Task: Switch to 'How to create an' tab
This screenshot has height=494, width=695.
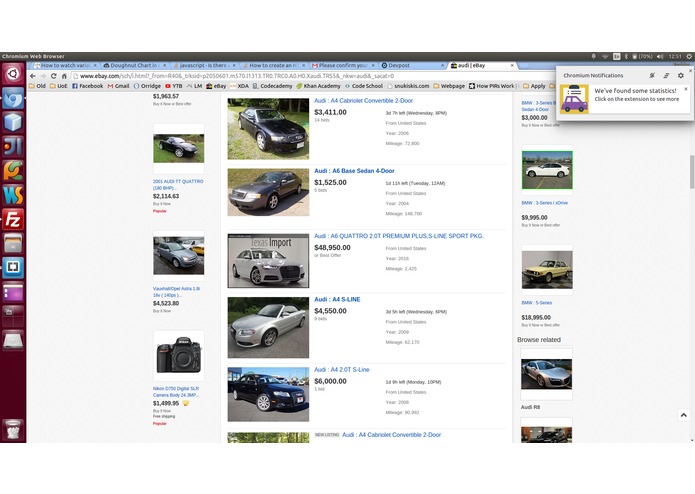Action: (x=273, y=65)
